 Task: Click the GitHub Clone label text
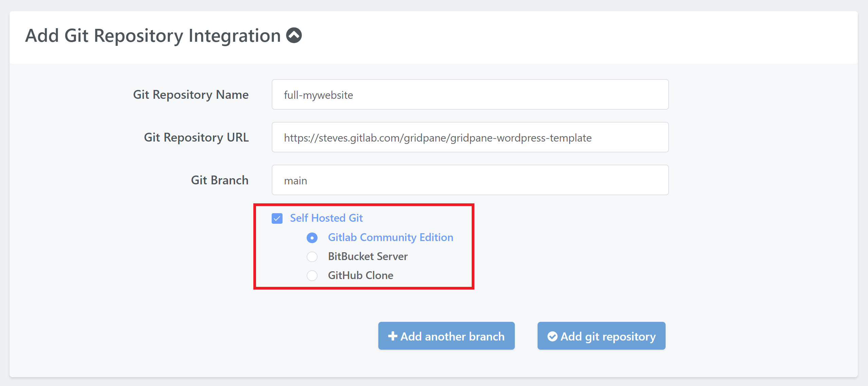[x=360, y=275]
